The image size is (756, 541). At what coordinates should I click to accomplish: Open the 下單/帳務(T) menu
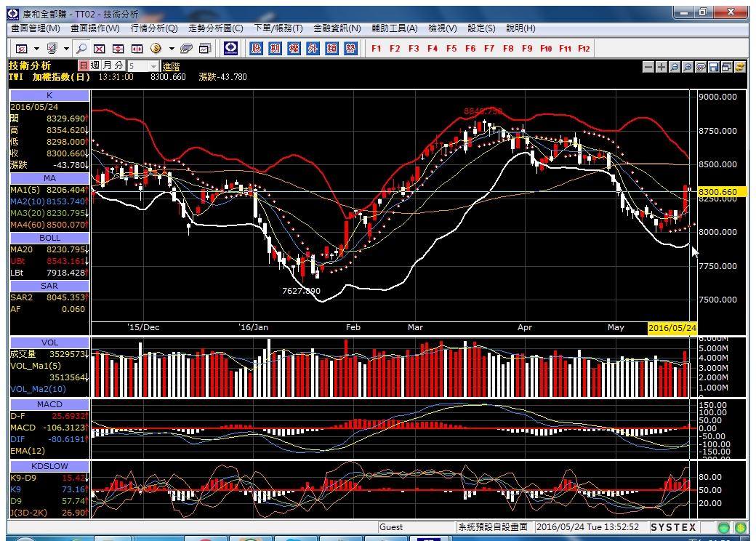(x=278, y=28)
